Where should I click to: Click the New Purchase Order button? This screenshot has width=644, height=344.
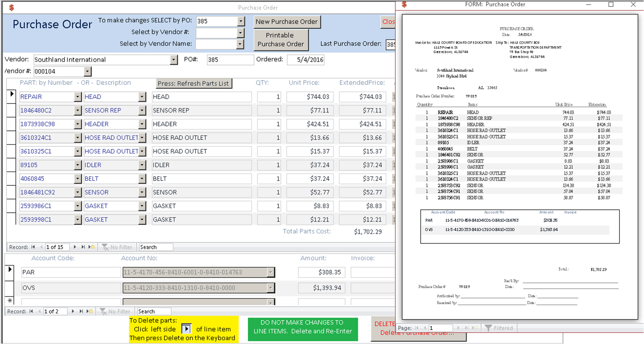(287, 21)
